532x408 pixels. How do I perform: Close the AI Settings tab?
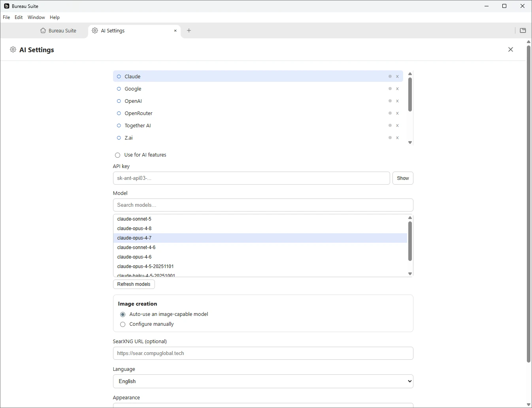click(x=175, y=30)
